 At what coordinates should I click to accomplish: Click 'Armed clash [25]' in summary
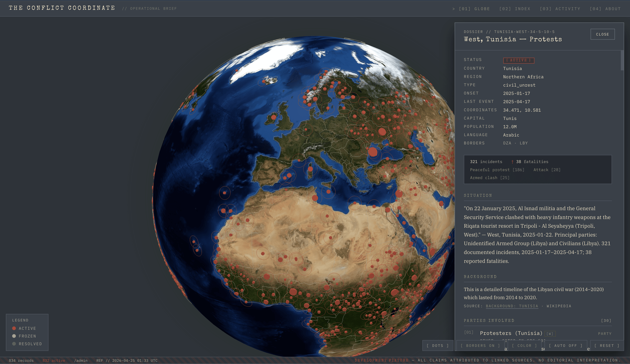coord(489,178)
